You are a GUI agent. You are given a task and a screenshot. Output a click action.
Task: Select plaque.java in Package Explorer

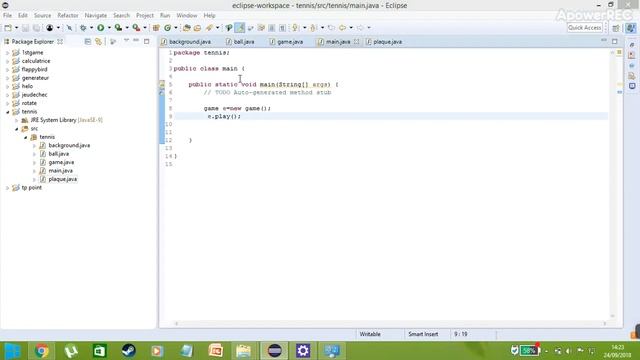click(62, 179)
